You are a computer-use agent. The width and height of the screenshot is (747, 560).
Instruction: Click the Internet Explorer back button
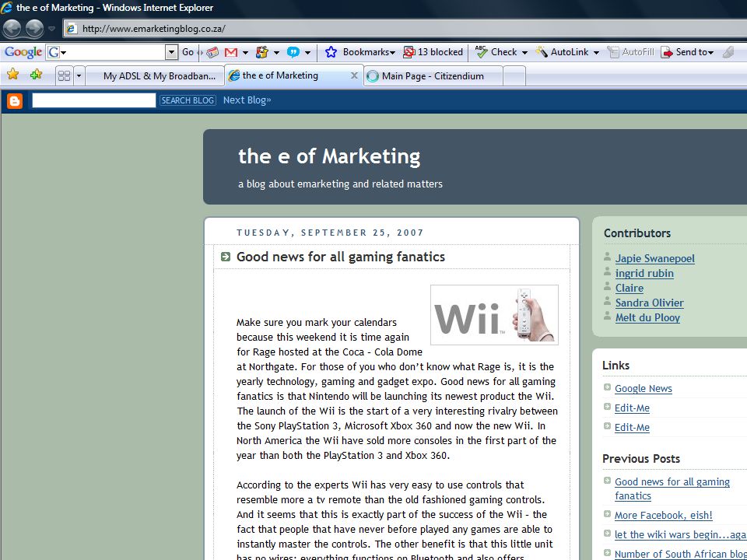[x=12, y=29]
